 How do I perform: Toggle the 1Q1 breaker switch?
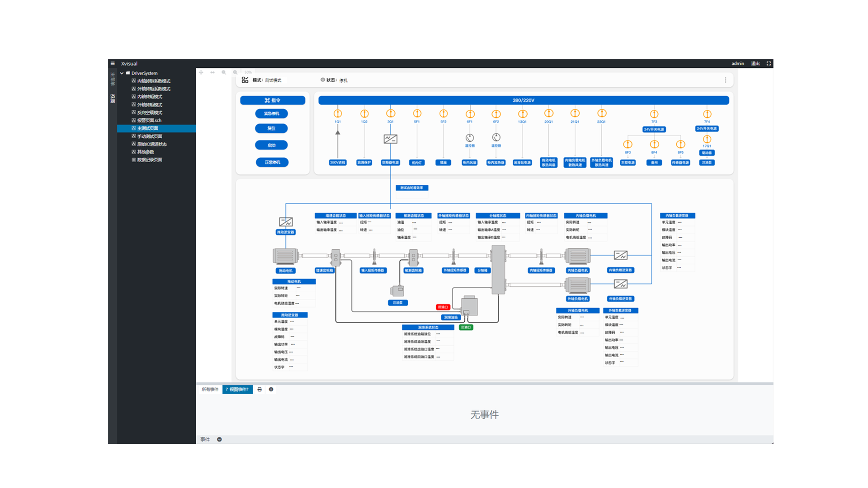click(x=338, y=113)
